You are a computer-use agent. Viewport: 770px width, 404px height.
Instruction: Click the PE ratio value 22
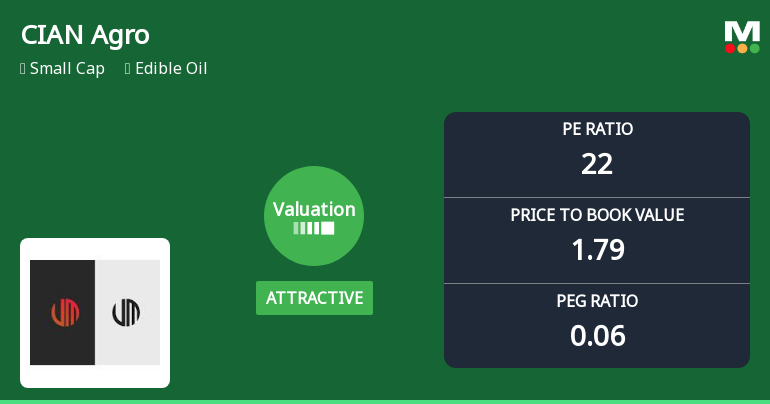[x=597, y=164]
